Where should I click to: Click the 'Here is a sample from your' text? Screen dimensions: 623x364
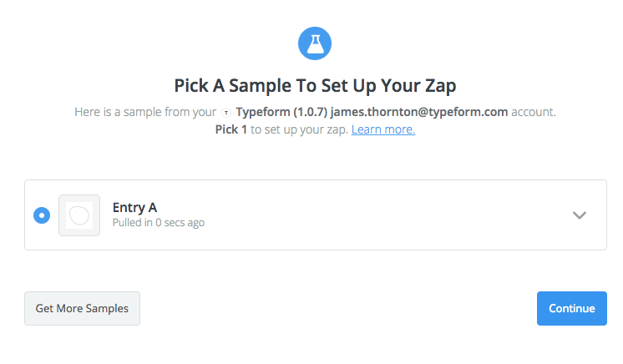[x=145, y=112]
